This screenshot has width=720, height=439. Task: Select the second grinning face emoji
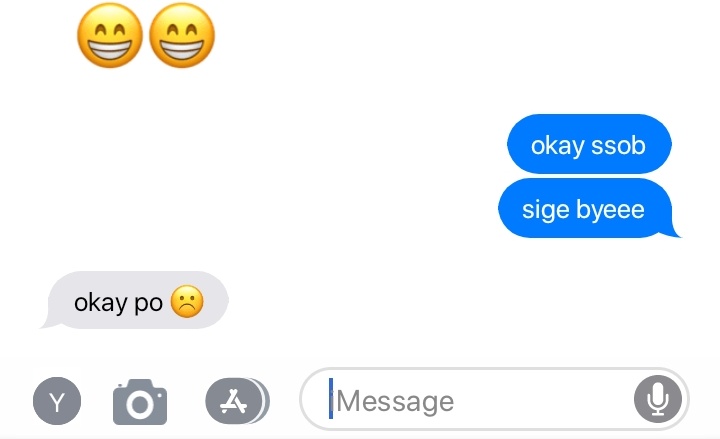182,36
